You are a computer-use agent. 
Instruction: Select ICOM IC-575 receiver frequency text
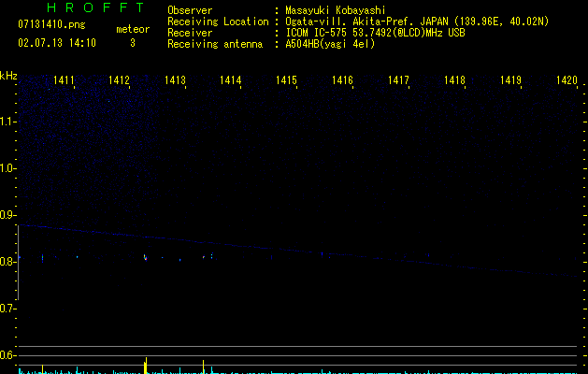point(376,33)
